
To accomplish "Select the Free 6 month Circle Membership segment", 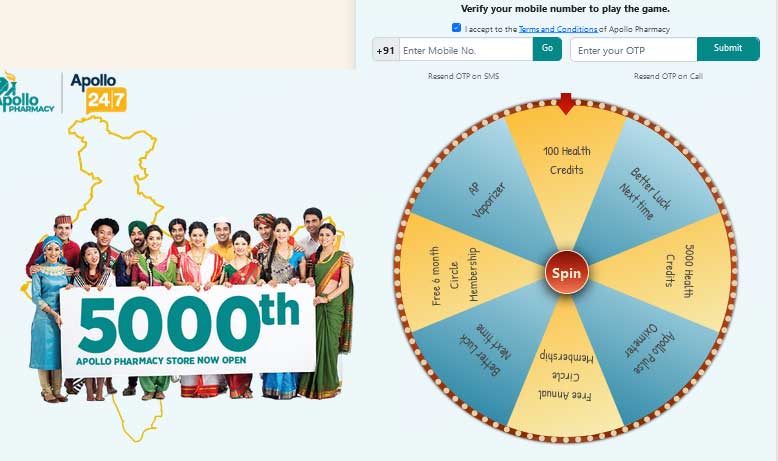I will [x=454, y=274].
